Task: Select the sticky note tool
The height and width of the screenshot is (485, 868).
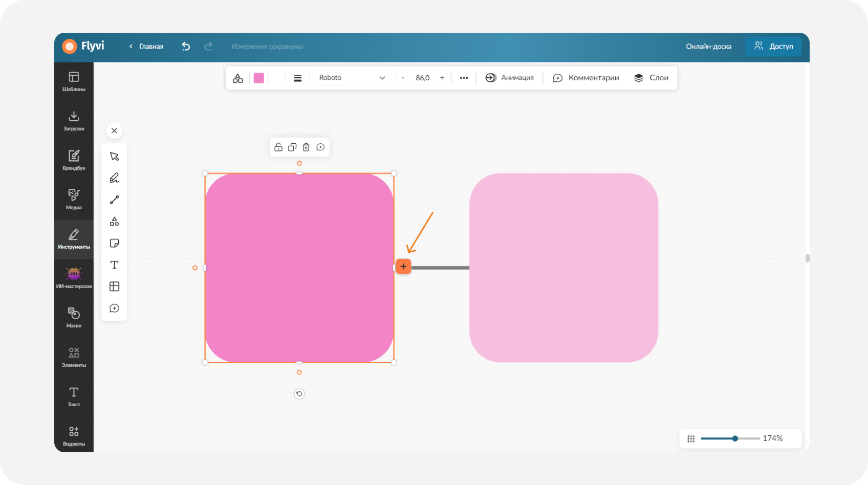Action: pos(114,243)
